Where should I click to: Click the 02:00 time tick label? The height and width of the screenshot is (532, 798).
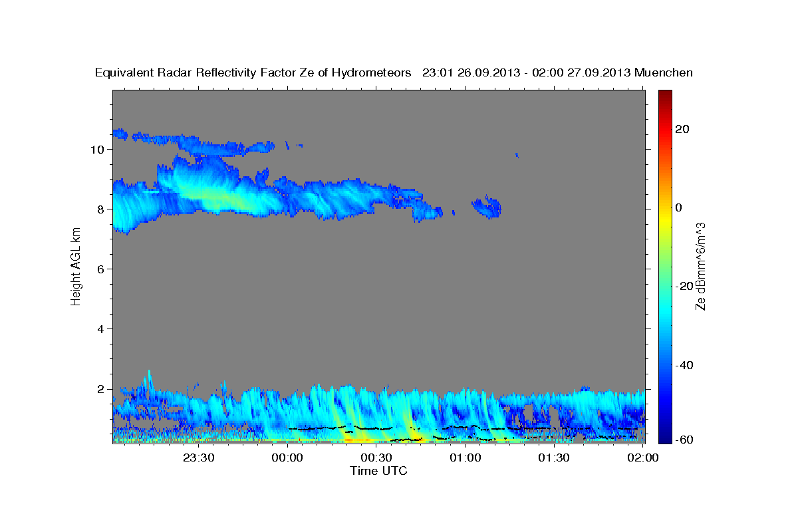coord(643,458)
